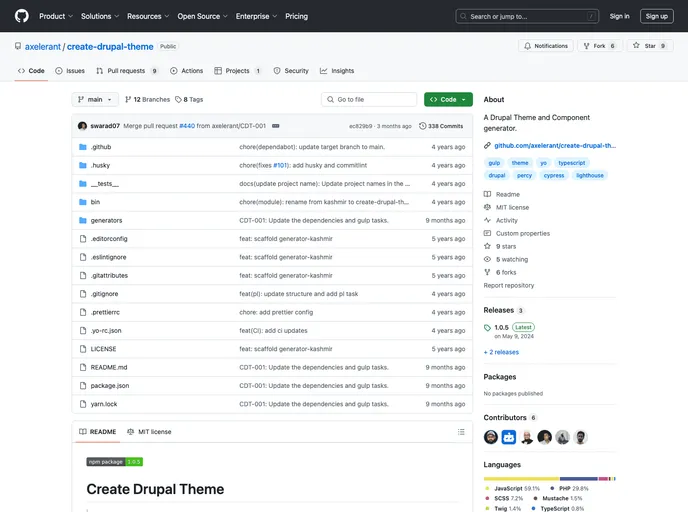This screenshot has width=688, height=512.
Task: Select the MIT license tab
Action: tap(149, 432)
